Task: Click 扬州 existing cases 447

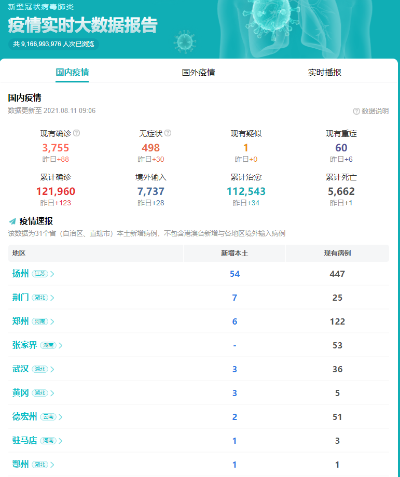Action: [337, 274]
